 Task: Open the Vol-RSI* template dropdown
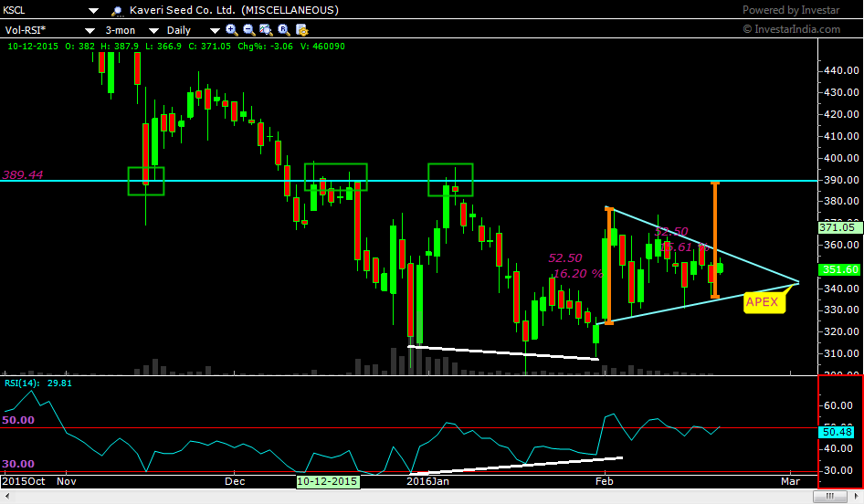click(x=90, y=30)
